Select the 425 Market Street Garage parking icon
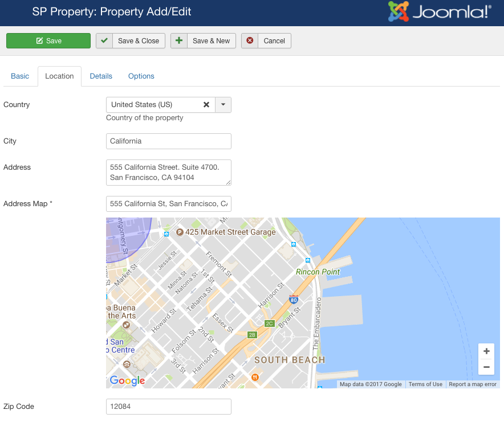 click(x=181, y=232)
